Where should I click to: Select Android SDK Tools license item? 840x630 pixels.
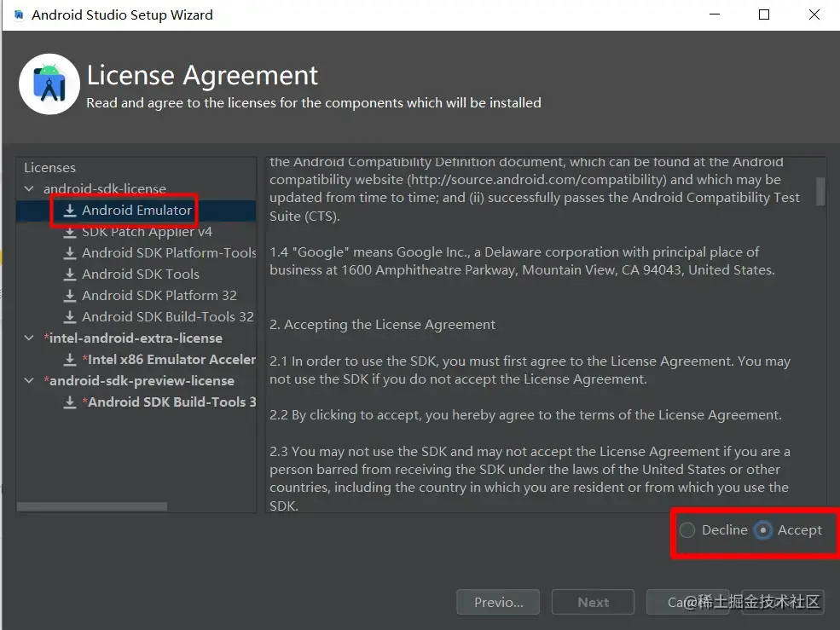tap(141, 275)
